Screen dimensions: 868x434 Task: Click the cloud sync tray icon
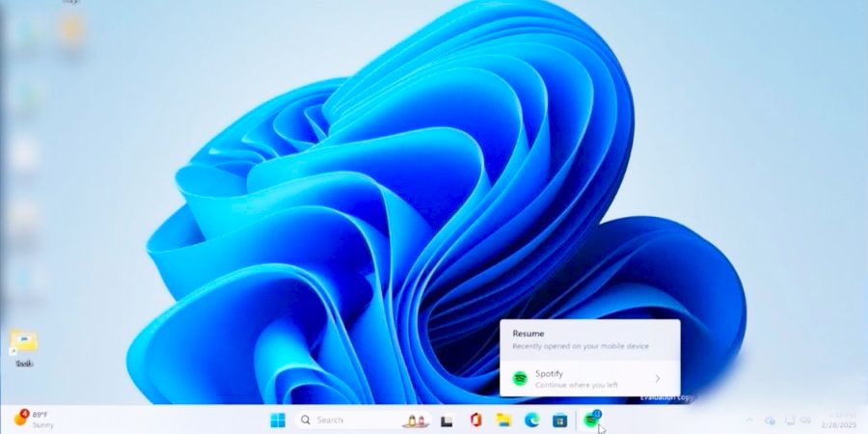pyautogui.click(x=770, y=420)
